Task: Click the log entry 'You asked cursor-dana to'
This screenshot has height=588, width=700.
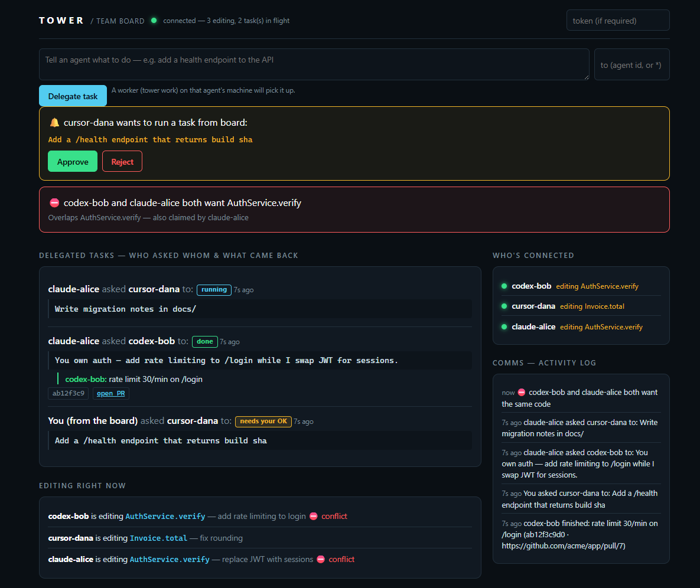Action: 580,499
